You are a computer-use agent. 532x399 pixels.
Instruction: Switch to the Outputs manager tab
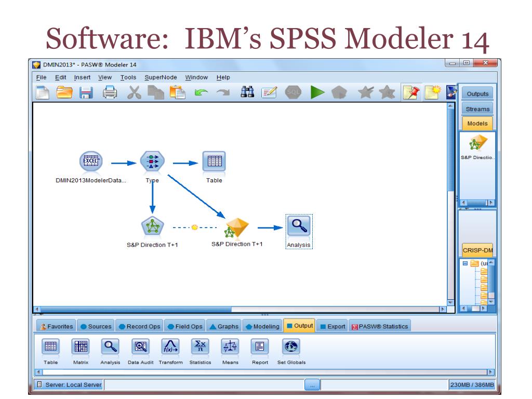(x=477, y=94)
